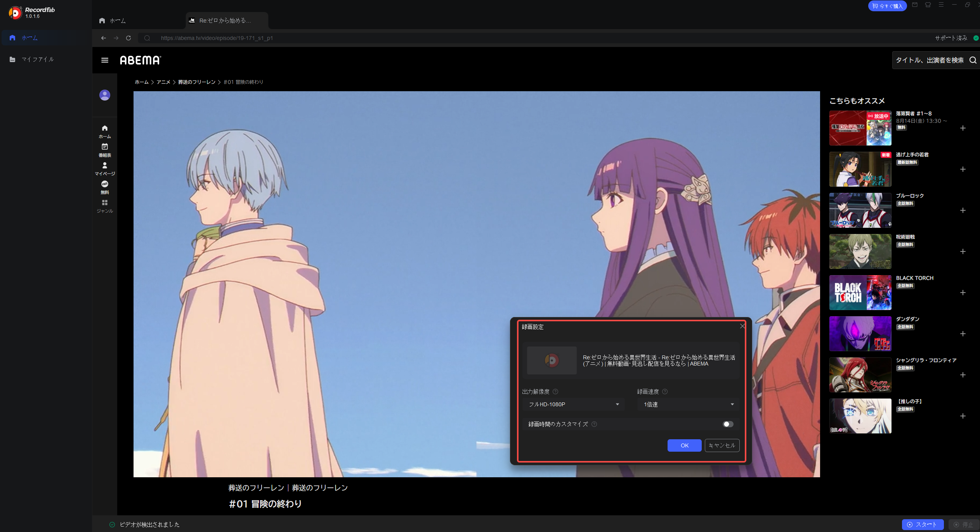Screen dimensions: 980x532
Task: Open the mail envelope icon in title bar
Action: (915, 5)
